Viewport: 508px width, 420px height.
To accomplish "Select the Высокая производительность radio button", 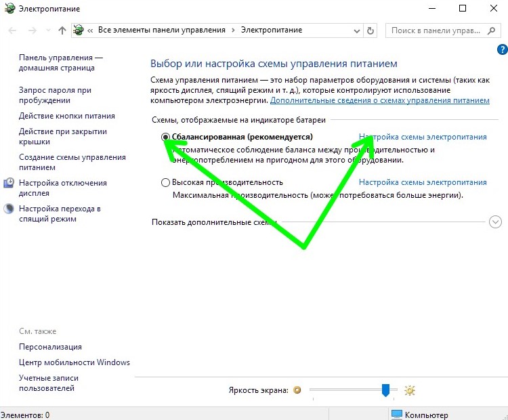I will [165, 182].
